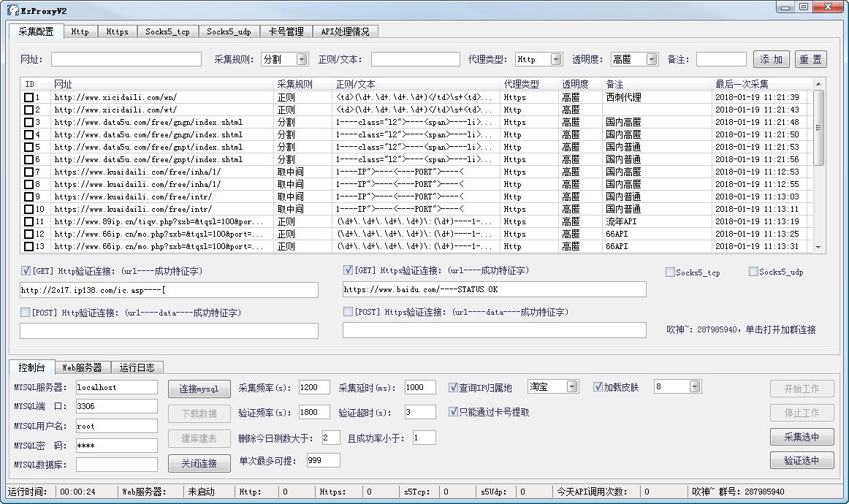Click the 正则/文本 input field
Screen dimensions: 849x504
point(415,59)
